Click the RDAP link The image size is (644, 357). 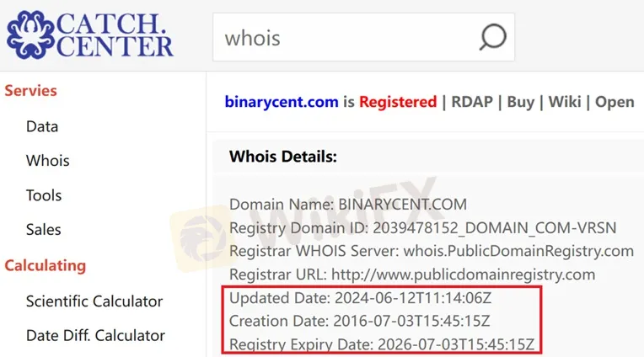[x=472, y=102]
